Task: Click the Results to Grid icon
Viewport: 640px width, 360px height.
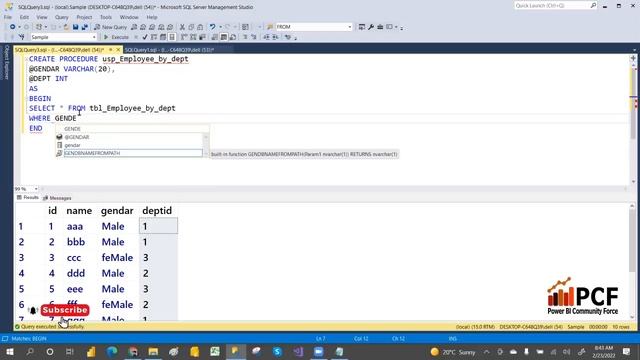Action: (223, 37)
